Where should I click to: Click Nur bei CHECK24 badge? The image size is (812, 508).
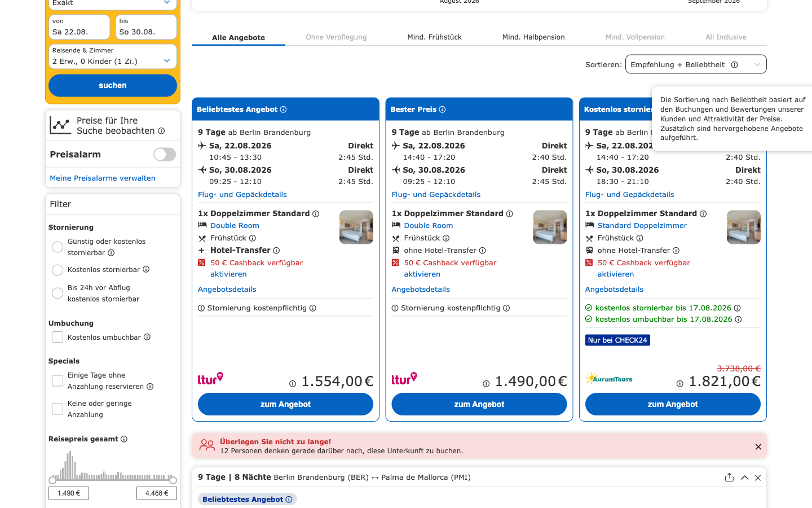(x=617, y=340)
